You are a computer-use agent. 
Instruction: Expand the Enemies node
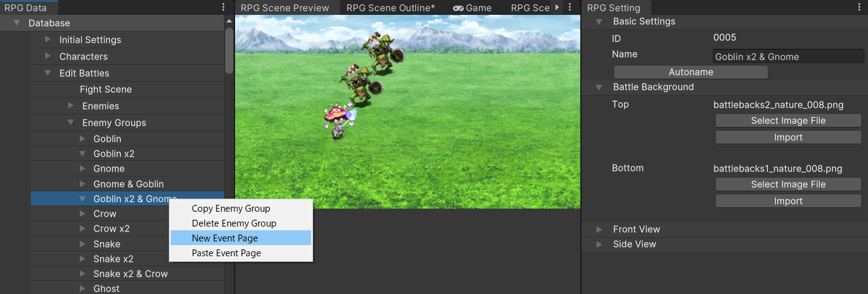pos(71,106)
